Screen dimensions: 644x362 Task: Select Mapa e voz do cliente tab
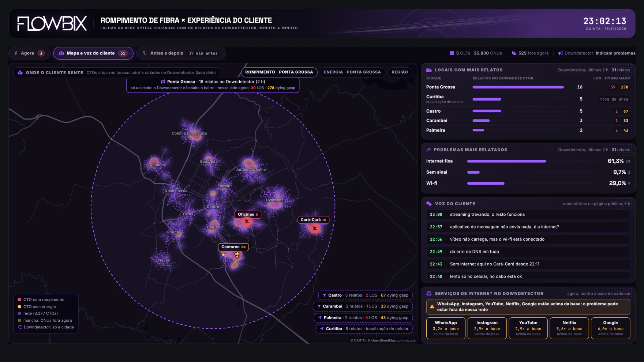[93, 53]
